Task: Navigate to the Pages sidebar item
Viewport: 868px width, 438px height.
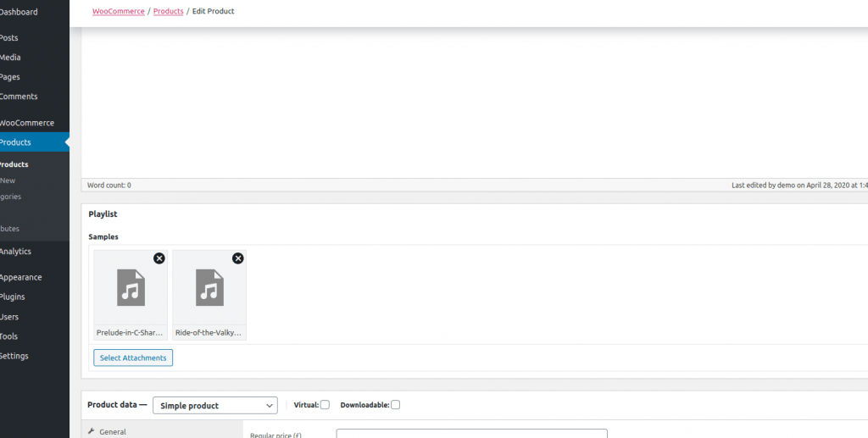Action: pos(10,77)
